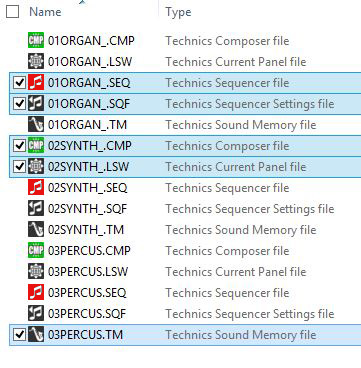
Task: Click type text of 01ORGAN_.SEQ row
Action: [227, 83]
